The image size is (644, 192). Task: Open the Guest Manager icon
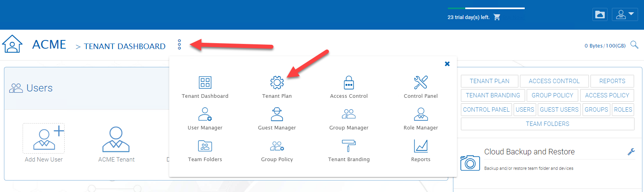(277, 114)
